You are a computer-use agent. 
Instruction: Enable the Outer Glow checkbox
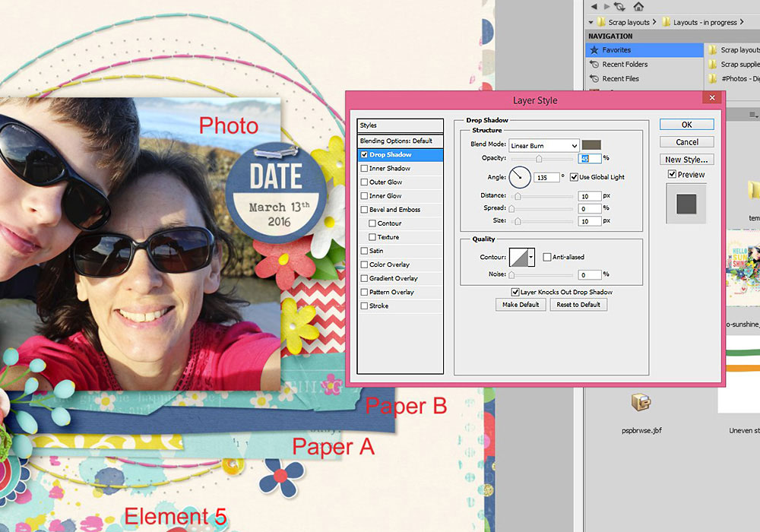(x=364, y=182)
